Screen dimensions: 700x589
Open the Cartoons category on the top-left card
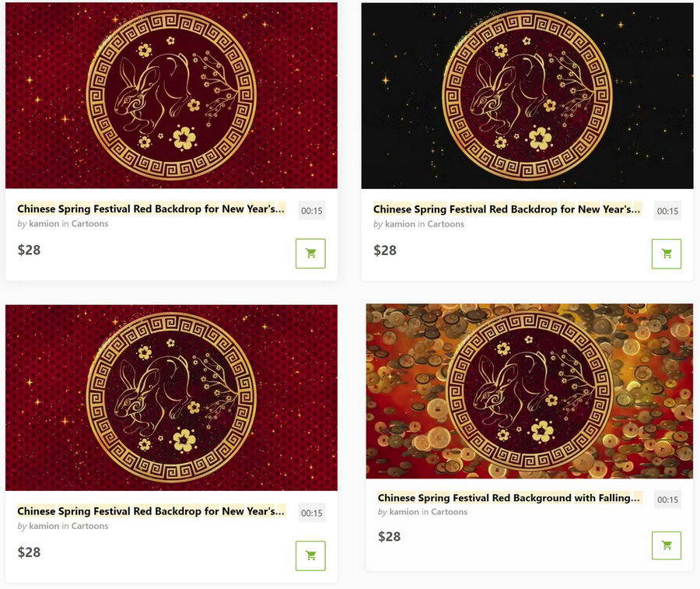89,223
